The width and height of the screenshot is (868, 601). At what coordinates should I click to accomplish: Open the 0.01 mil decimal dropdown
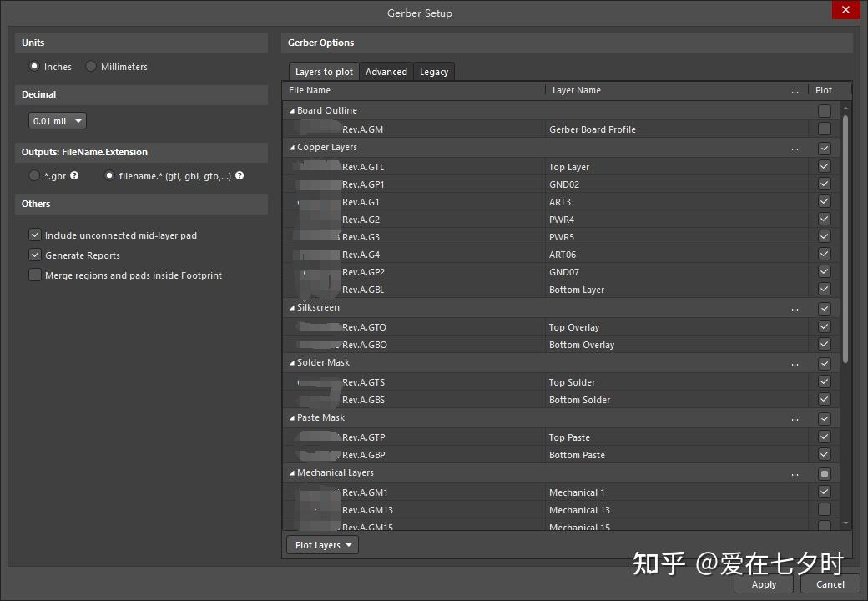click(58, 121)
